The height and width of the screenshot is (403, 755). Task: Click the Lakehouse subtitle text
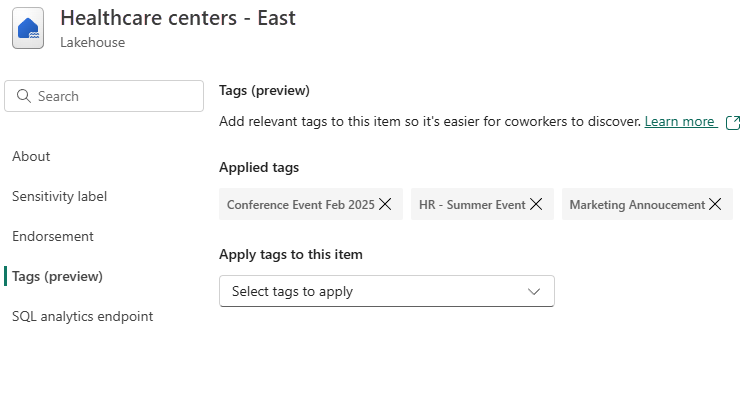[92, 42]
